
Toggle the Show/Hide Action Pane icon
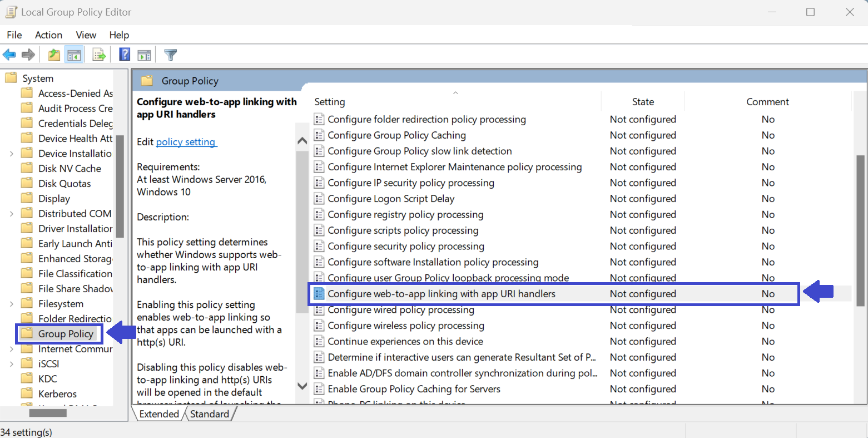click(x=144, y=55)
